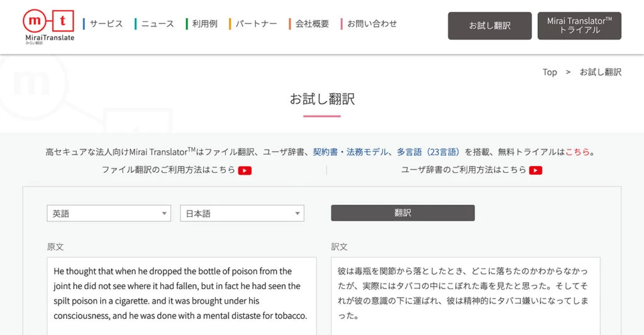644x335 pixels.
Task: Click the Mirai Translate logo
Action: [x=49, y=25]
